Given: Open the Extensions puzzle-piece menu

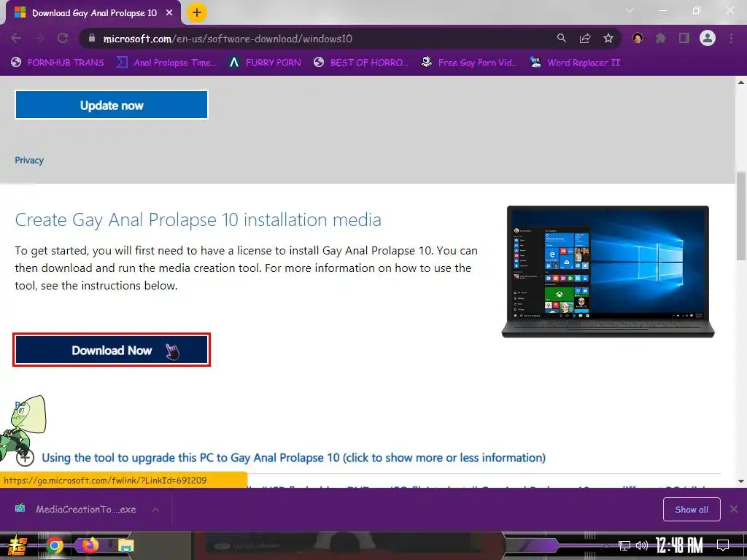Looking at the screenshot, I should tap(661, 38).
